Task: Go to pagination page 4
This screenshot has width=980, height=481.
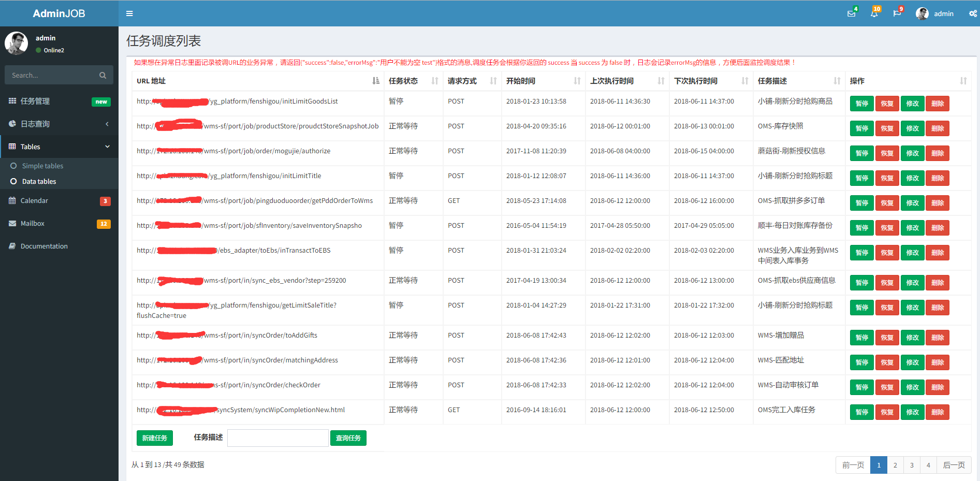Action: 928,465
